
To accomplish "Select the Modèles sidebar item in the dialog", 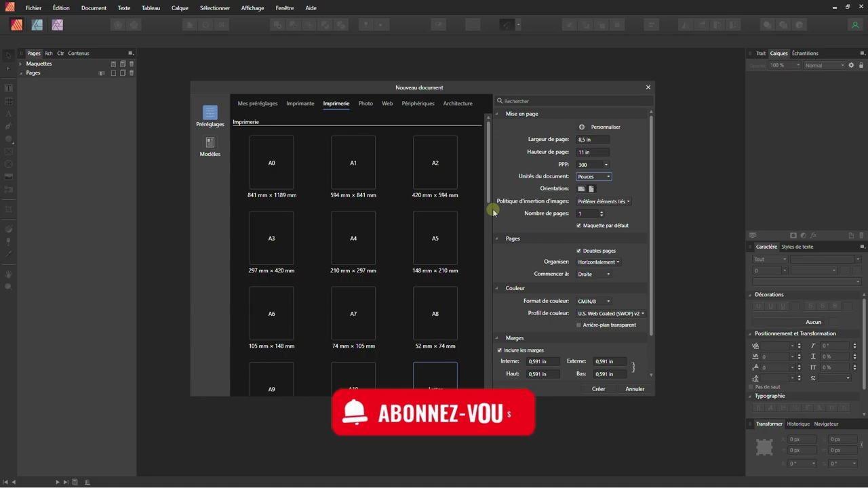I will [210, 146].
